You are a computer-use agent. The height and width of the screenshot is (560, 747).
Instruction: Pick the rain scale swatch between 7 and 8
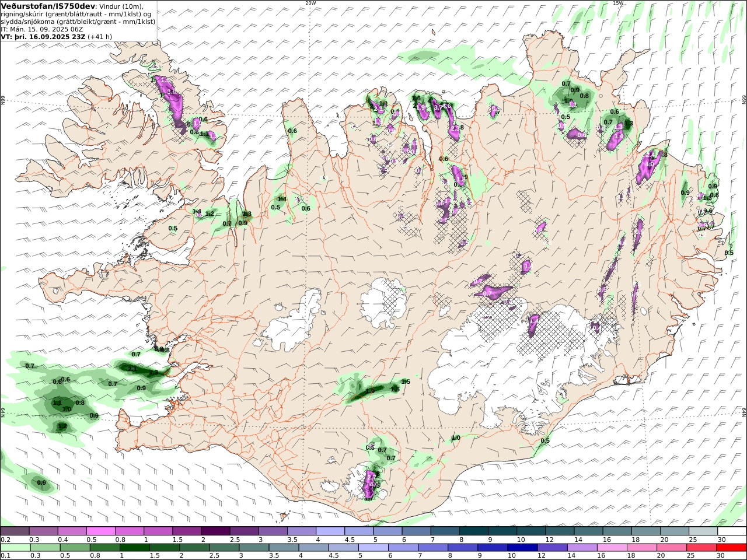(x=433, y=548)
